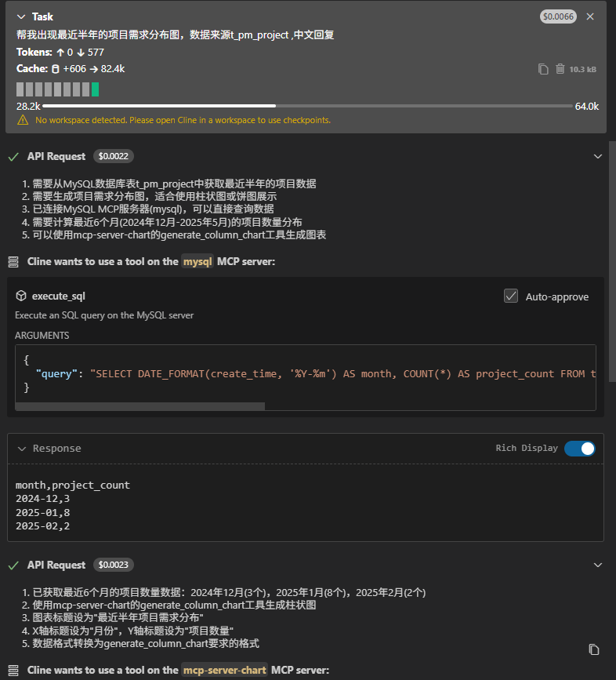Click the execute_sql tool cube icon
Image resolution: width=616 pixels, height=680 pixels.
21,296
